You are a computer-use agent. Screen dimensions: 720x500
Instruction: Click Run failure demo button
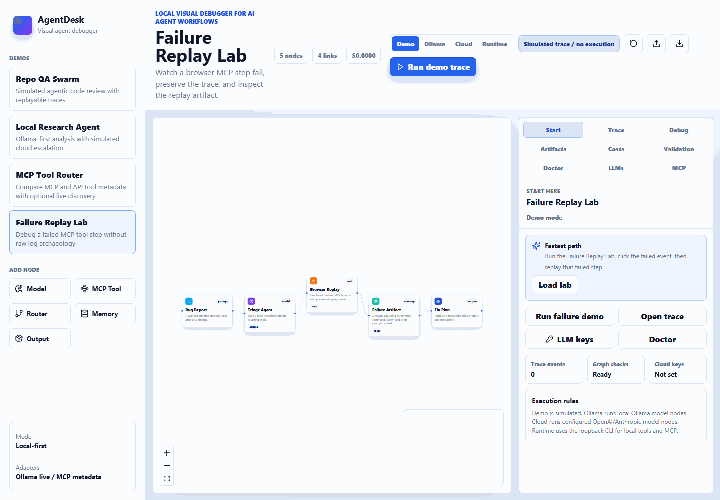569,316
